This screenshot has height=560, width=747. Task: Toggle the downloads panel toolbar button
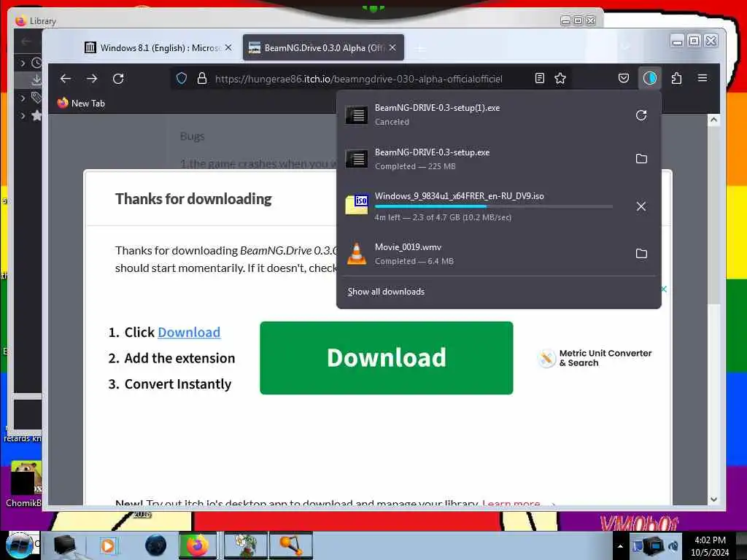(x=650, y=78)
